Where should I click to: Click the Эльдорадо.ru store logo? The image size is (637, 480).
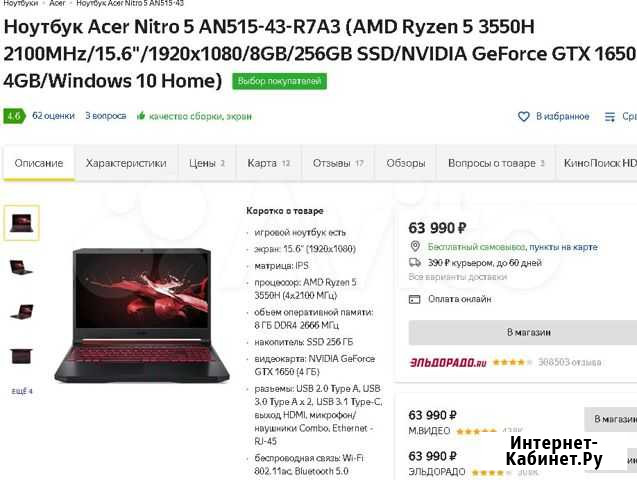[x=448, y=362]
